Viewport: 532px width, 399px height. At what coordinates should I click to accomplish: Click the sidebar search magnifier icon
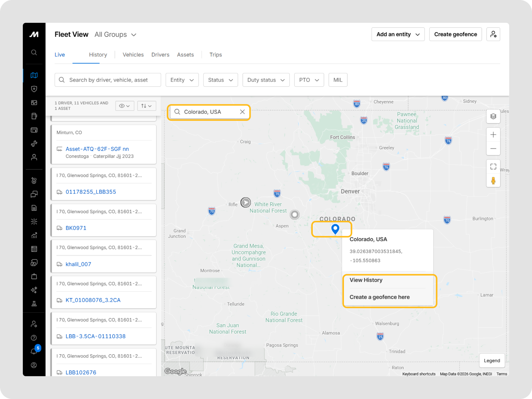click(x=34, y=52)
